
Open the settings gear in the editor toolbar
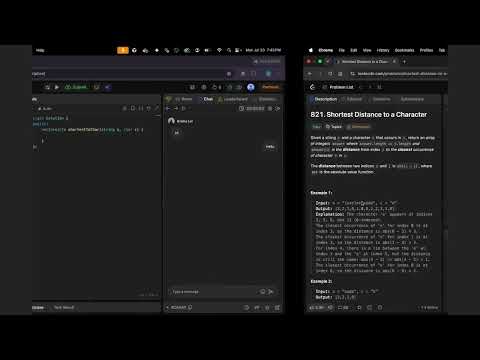pyautogui.click(x=204, y=87)
